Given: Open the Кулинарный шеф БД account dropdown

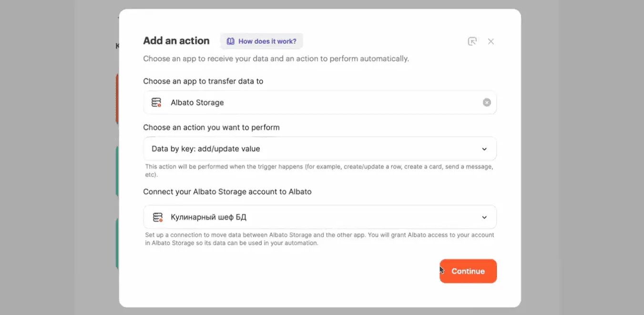Looking at the screenshot, I should (x=320, y=217).
